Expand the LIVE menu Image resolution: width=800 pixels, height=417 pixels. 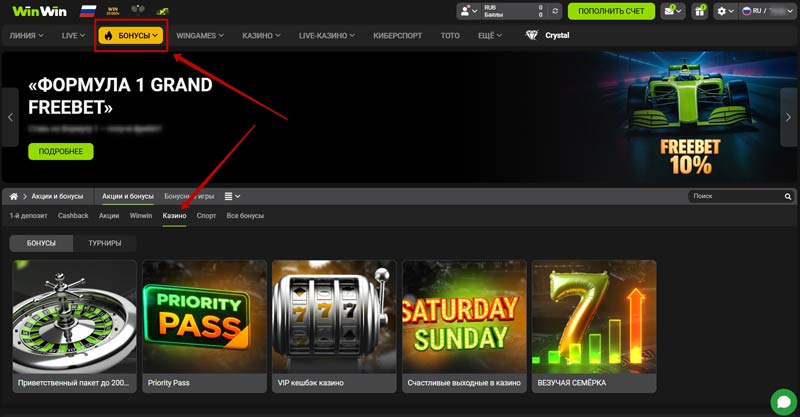point(73,36)
